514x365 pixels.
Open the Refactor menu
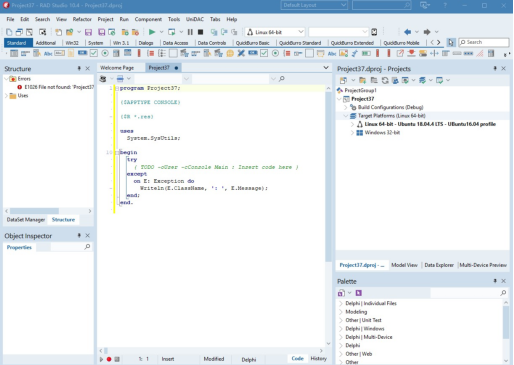coord(82,19)
